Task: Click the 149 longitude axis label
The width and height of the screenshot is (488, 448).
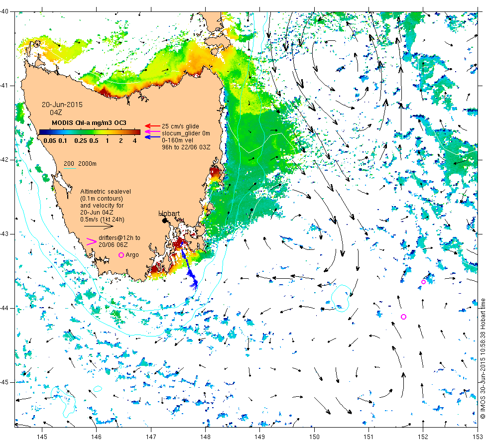Action: point(260,437)
